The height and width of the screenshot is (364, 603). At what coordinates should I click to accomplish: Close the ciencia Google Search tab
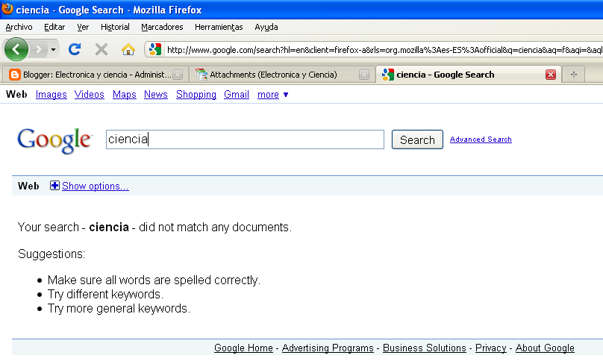pyautogui.click(x=550, y=75)
